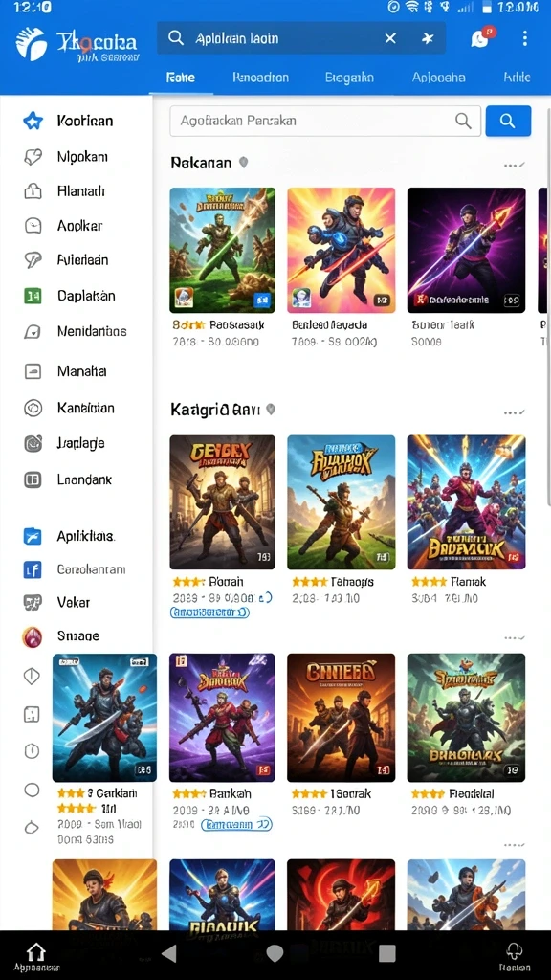551x980 pixels.
Task: Open the Flantak game card
Action: point(466,501)
